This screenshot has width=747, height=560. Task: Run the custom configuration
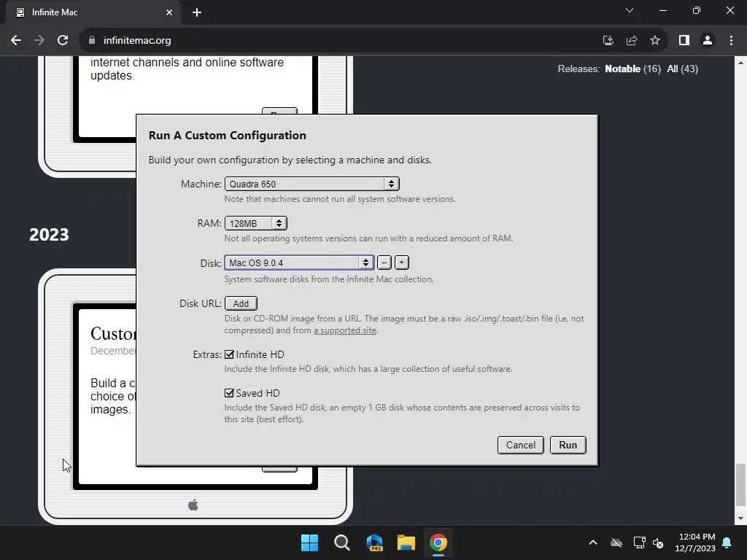[x=568, y=445]
